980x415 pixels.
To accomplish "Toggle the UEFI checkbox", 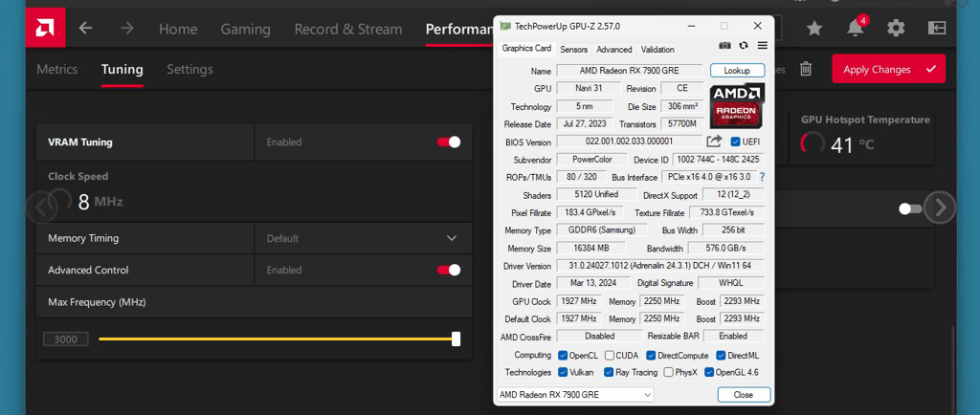I will click(735, 142).
